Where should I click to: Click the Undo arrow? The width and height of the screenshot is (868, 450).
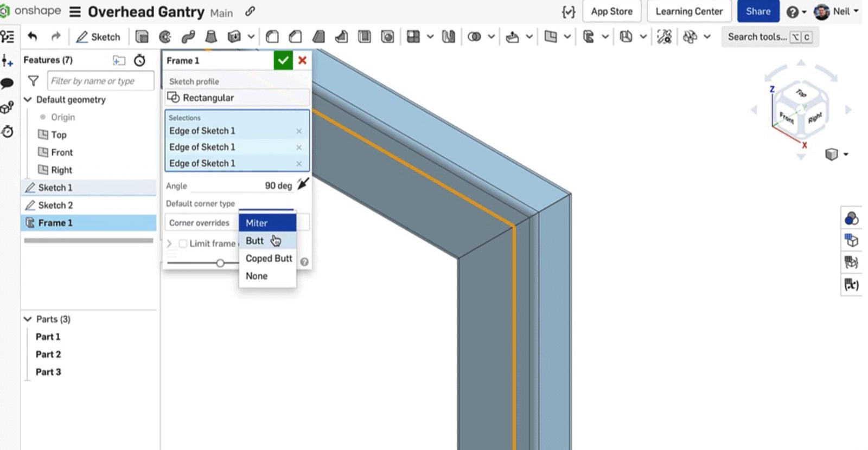(x=33, y=37)
